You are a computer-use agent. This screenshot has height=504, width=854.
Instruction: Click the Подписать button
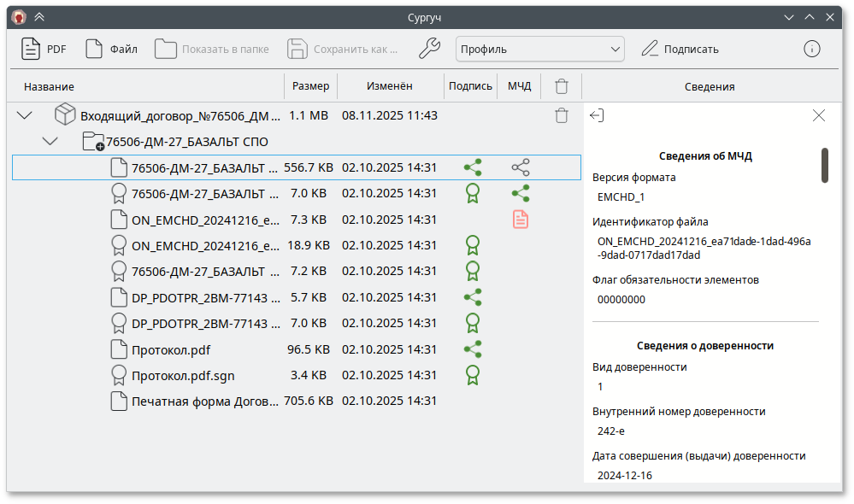[x=680, y=49]
